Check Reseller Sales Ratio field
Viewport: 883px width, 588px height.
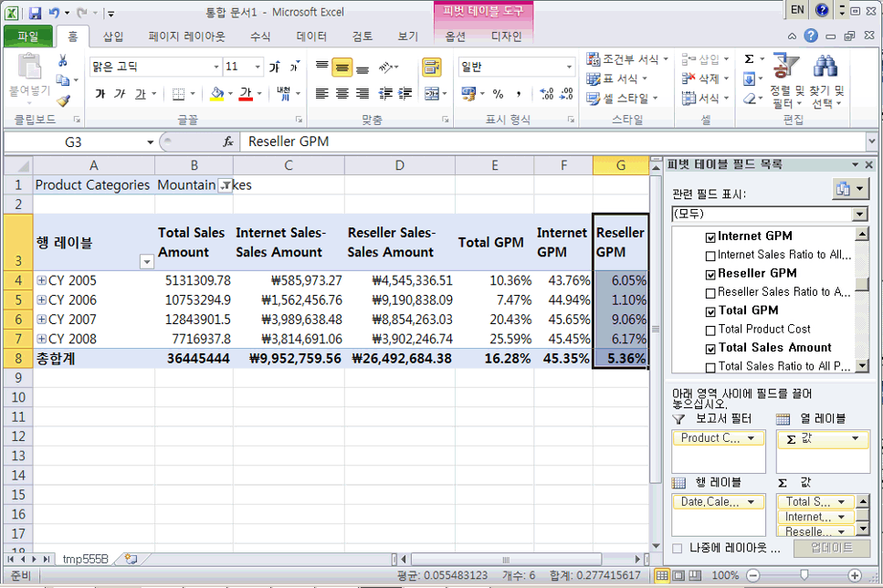710,293
